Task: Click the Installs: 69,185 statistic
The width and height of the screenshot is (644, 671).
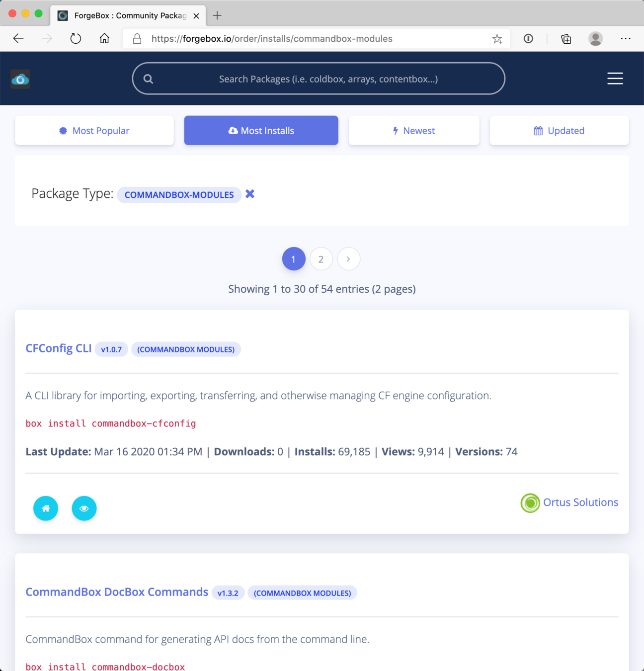Action: point(332,452)
